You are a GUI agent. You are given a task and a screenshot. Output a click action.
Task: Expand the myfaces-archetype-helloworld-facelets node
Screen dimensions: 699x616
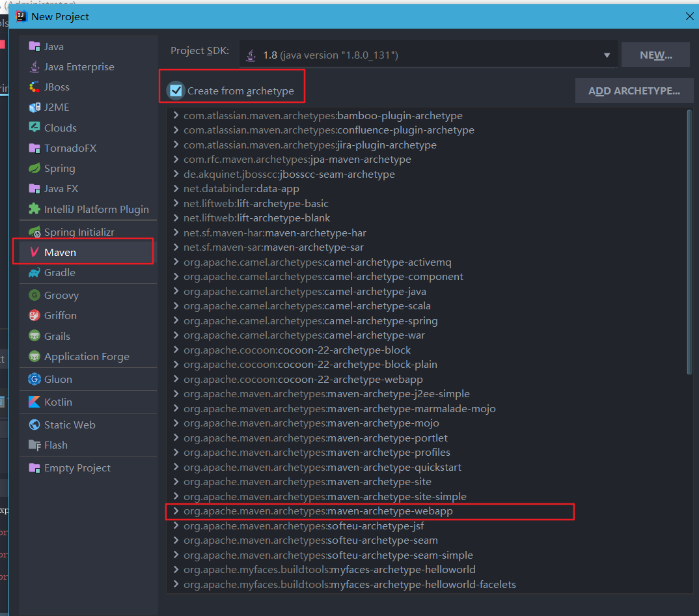click(x=176, y=584)
